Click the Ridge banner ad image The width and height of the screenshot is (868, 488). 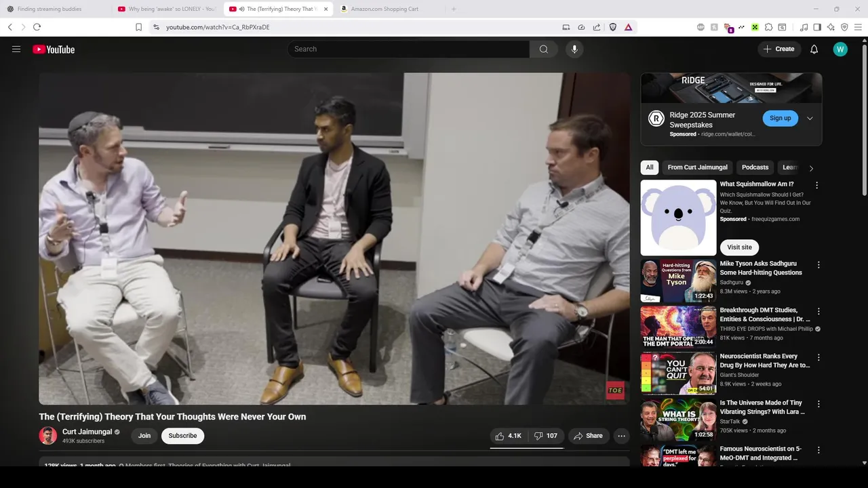tap(731, 88)
